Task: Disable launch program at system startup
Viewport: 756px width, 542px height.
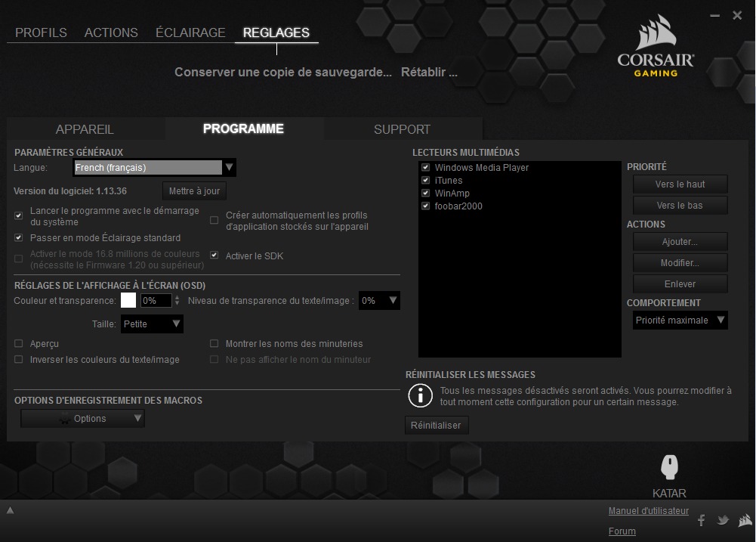Action: (19, 216)
